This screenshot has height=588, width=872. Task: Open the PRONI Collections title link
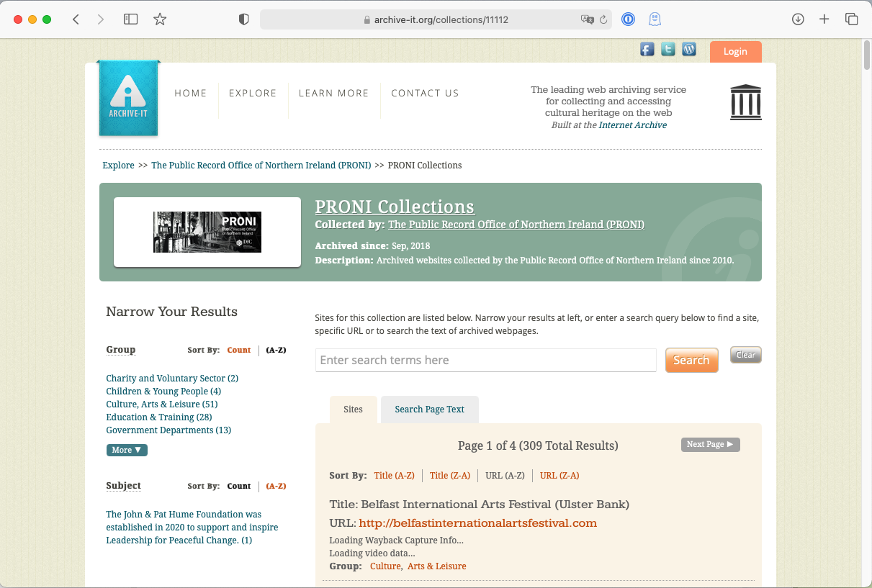(x=395, y=207)
